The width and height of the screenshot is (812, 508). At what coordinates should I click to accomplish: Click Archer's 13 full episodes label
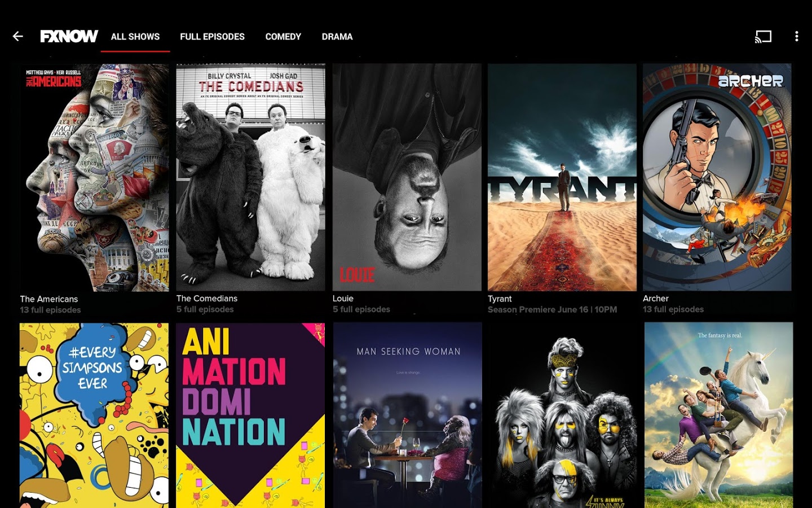(673, 309)
